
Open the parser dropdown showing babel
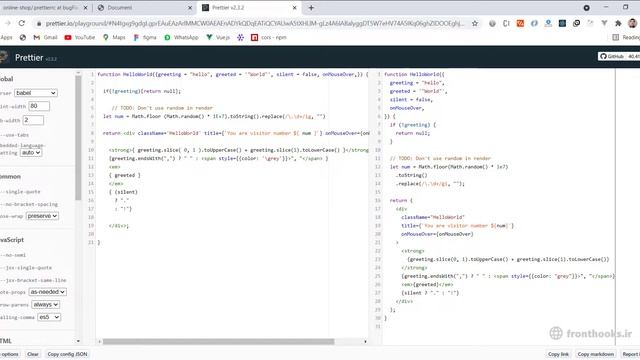point(36,93)
